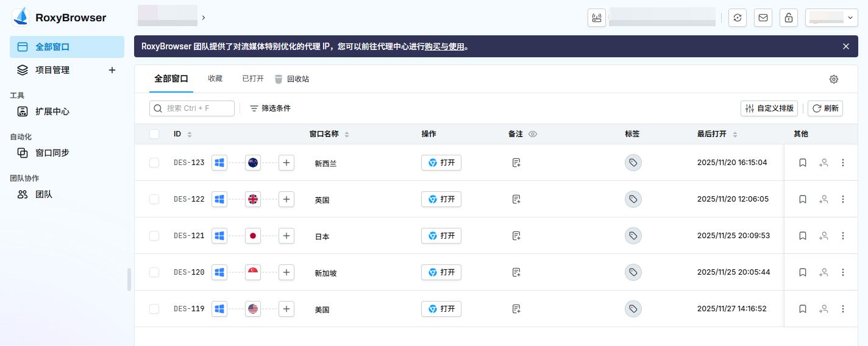This screenshot has height=346, width=868.
Task: Expand the breadcrumb chevron in header
Action: pos(204,18)
